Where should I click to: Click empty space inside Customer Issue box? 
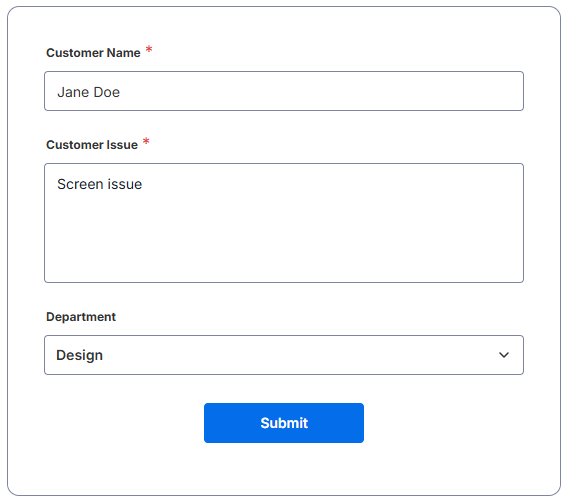[284, 238]
